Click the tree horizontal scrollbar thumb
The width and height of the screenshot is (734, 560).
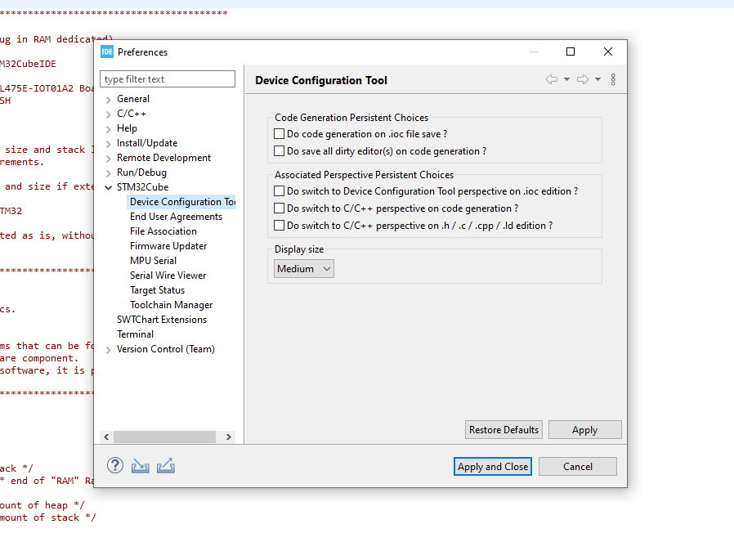pos(164,437)
